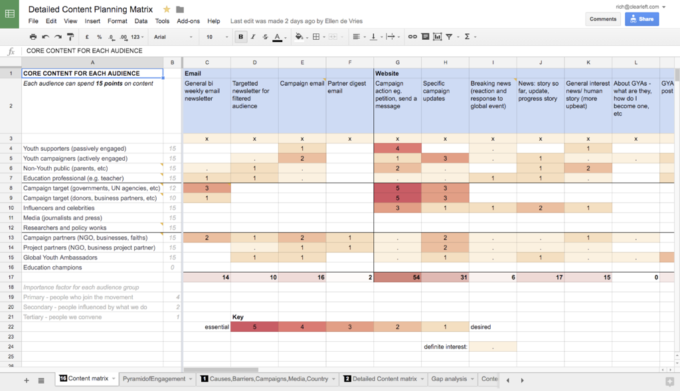
Task: Open the Format menu
Action: [118, 21]
